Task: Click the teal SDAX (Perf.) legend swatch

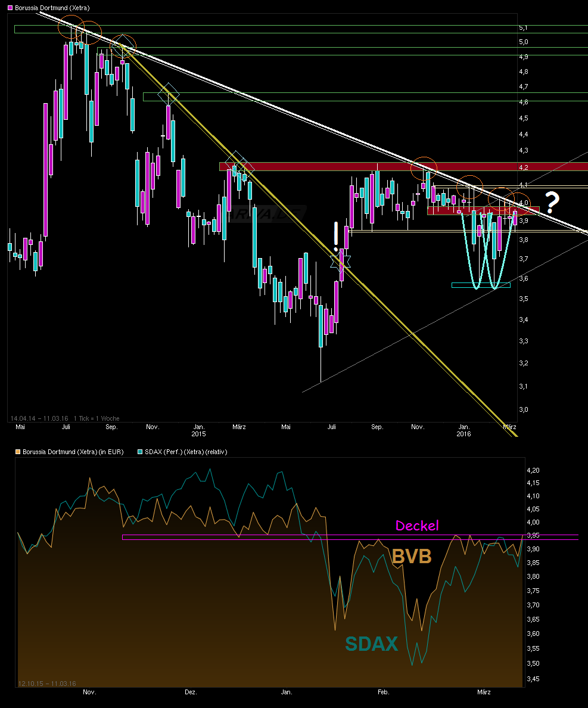Action: pos(141,452)
